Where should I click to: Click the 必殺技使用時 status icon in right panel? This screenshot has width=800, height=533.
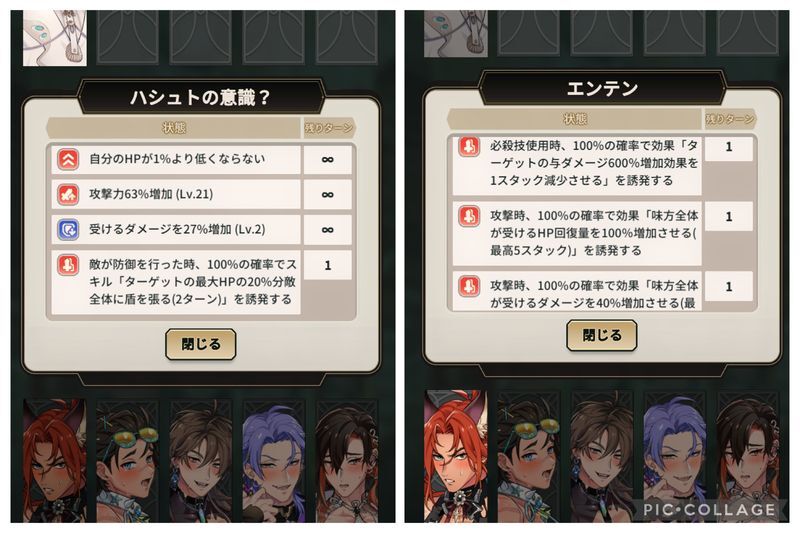click(469, 146)
